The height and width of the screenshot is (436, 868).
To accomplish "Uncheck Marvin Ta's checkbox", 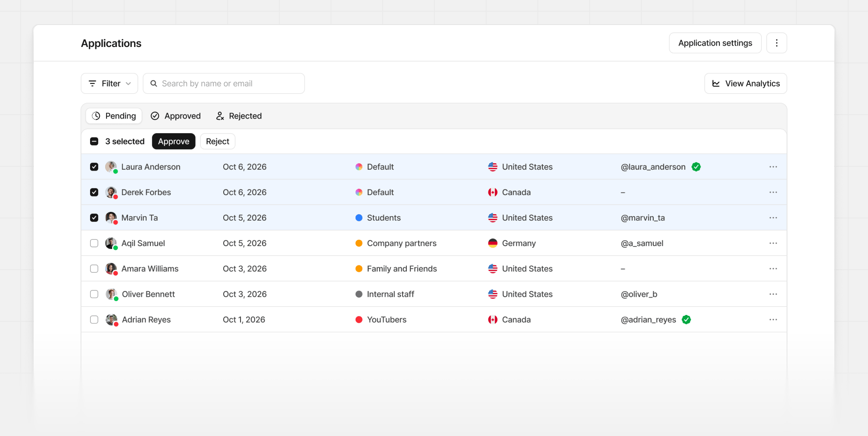I will tap(94, 218).
